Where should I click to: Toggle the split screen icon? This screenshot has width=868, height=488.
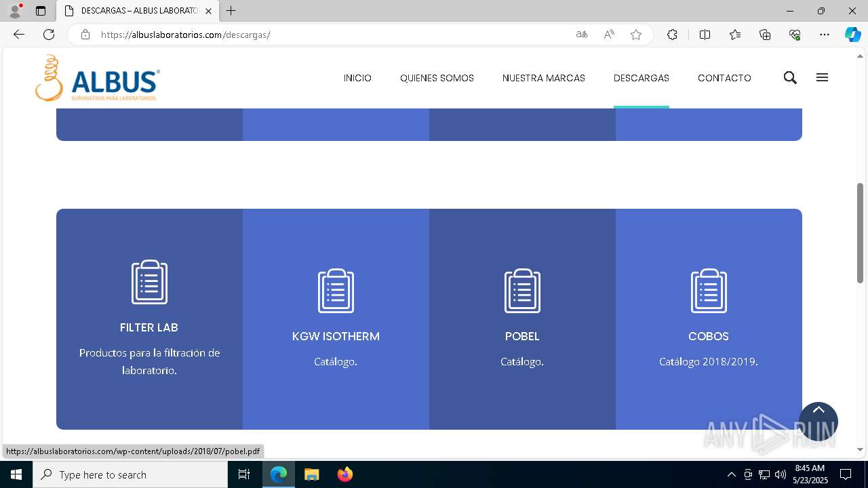705,35
